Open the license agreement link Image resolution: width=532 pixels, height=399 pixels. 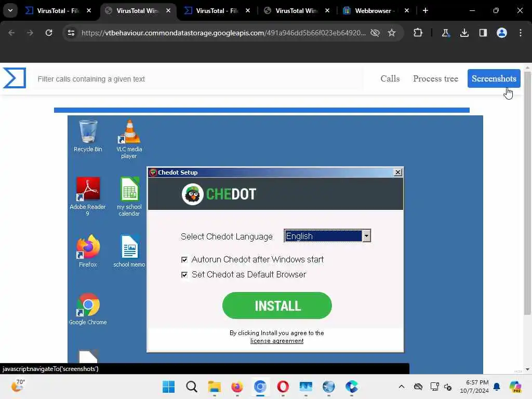pyautogui.click(x=277, y=341)
